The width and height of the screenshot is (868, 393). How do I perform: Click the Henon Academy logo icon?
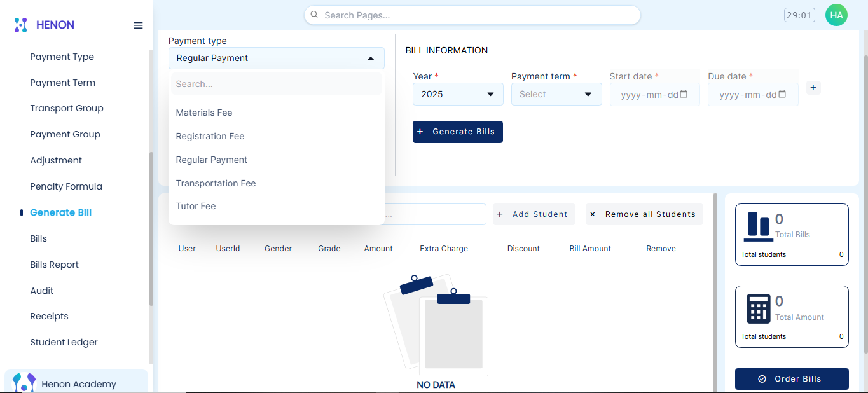tap(24, 383)
